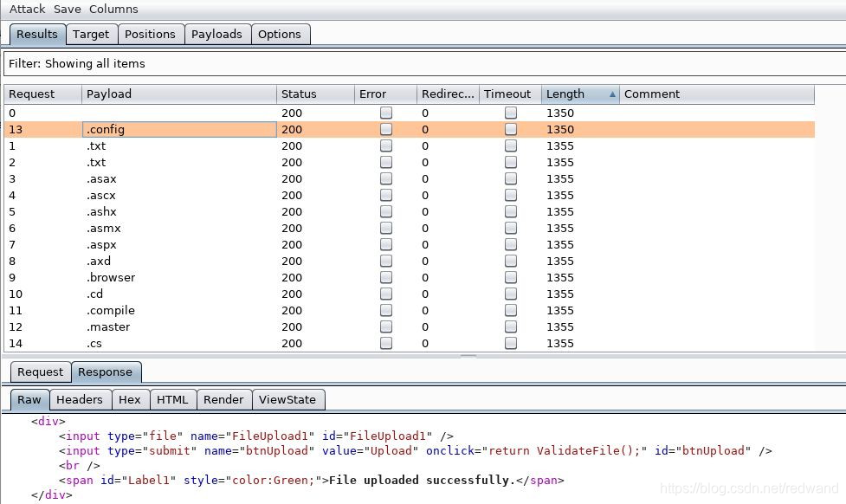Select the .browser payload row
846x504 pixels.
(410, 277)
